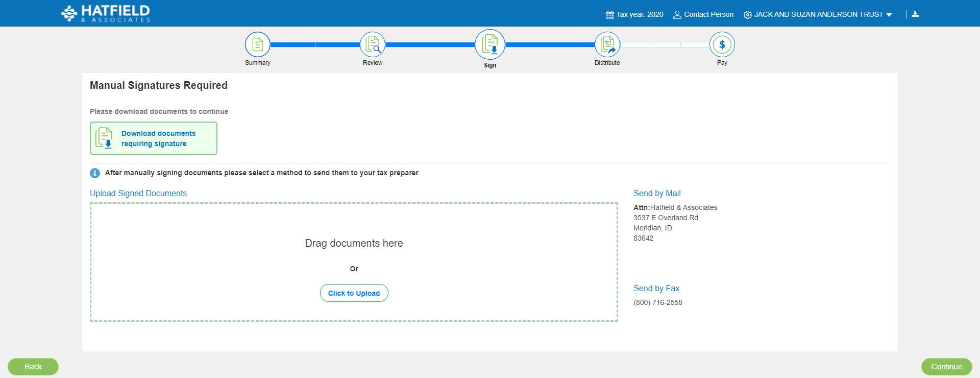Viewport: 980px width, 378px height.
Task: Go to the Review step icon
Action: [x=373, y=45]
